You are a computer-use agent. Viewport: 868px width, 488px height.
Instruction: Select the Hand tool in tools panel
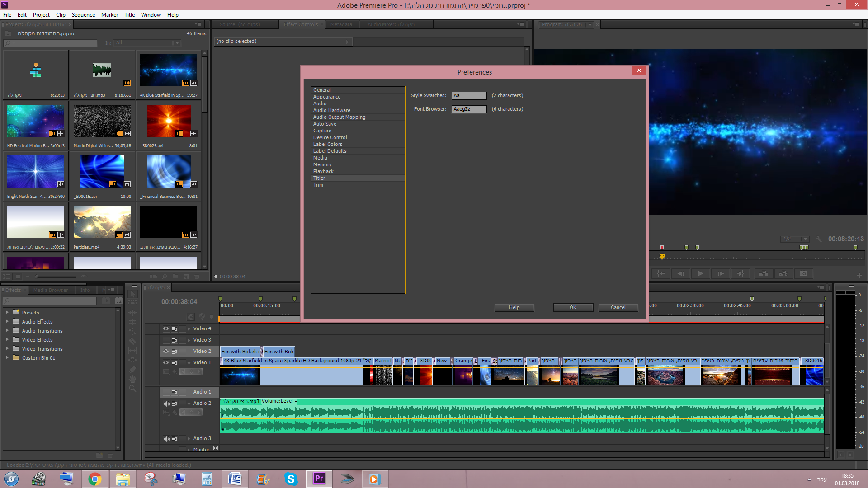pyautogui.click(x=132, y=379)
